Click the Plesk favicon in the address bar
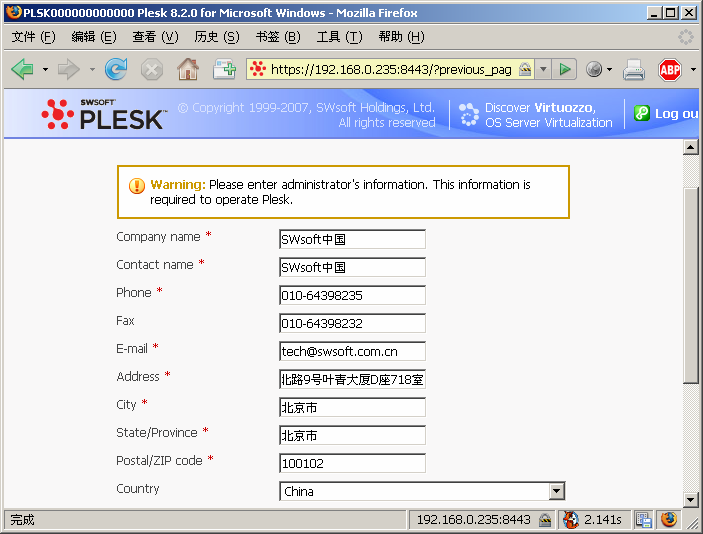 click(258, 69)
